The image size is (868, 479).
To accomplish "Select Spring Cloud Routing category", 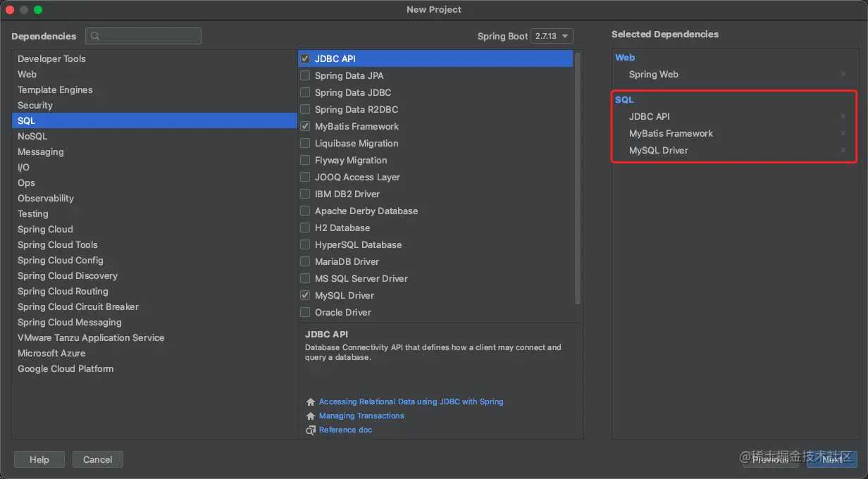I will click(154, 291).
